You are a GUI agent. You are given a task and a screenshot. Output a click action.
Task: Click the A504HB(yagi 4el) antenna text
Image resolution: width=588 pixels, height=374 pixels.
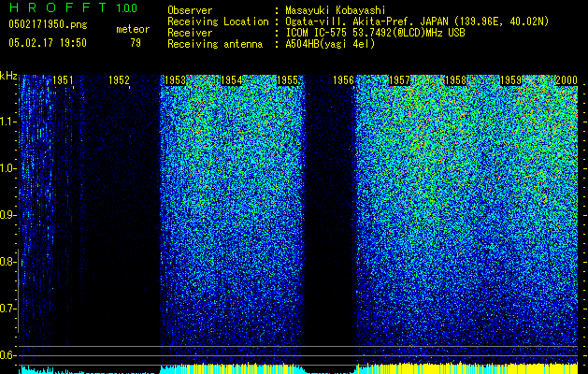pos(330,44)
